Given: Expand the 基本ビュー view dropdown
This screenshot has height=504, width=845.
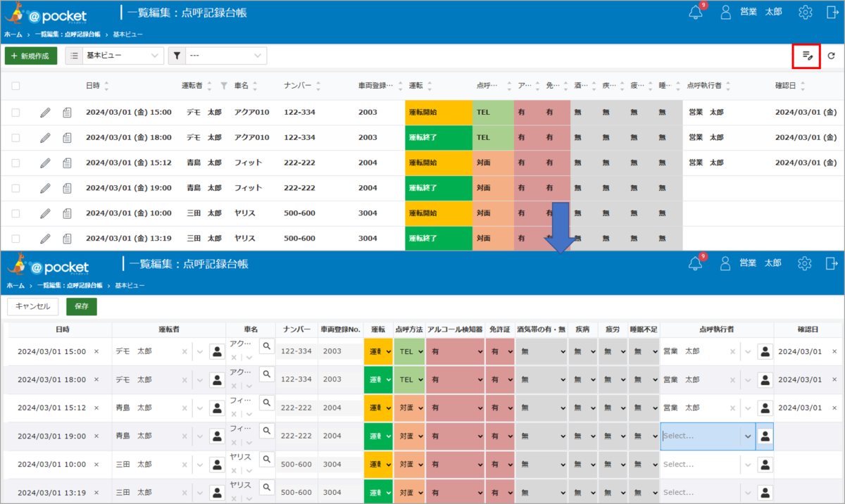Looking at the screenshot, I should tap(115, 56).
